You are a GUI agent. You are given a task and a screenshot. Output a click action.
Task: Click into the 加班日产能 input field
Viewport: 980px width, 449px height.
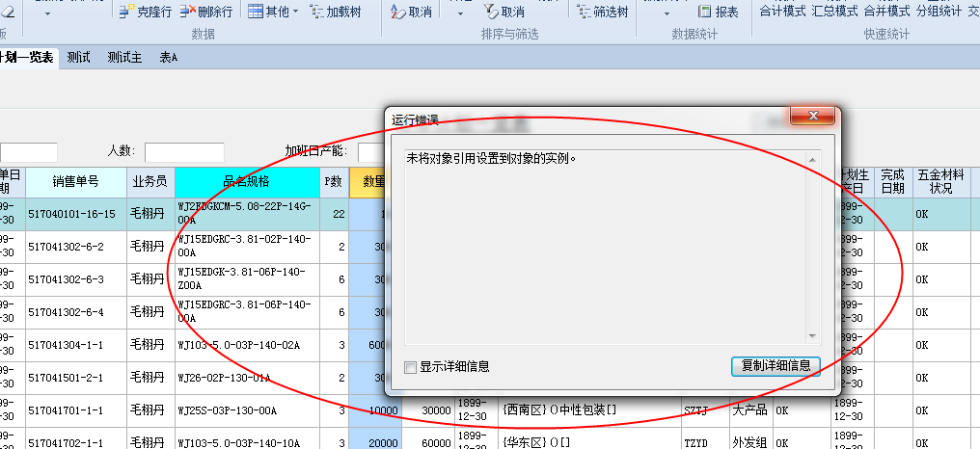pos(370,152)
